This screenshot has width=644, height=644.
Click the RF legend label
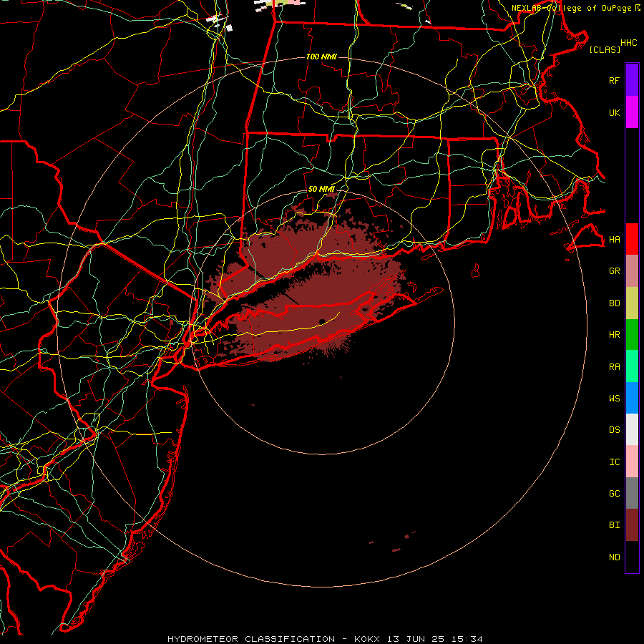click(x=615, y=80)
